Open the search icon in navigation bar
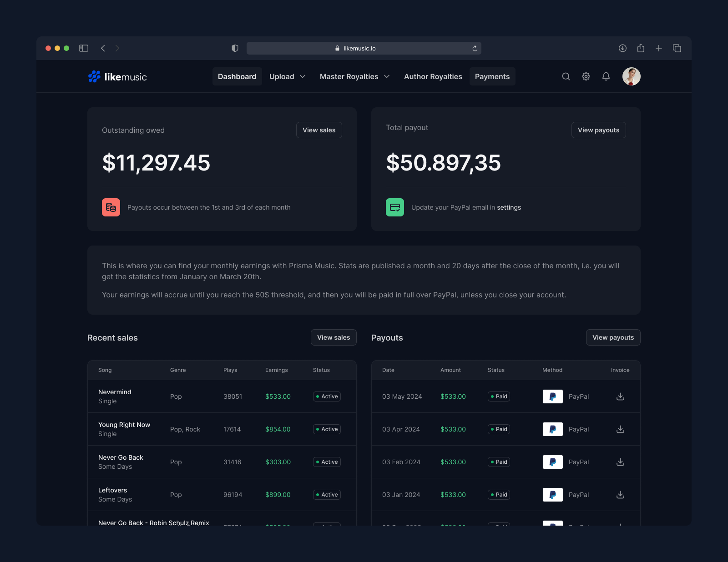The height and width of the screenshot is (562, 728). point(566,76)
